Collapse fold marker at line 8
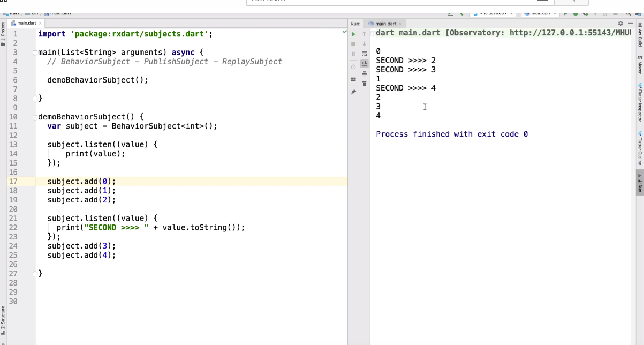The image size is (644, 345). [x=35, y=99]
